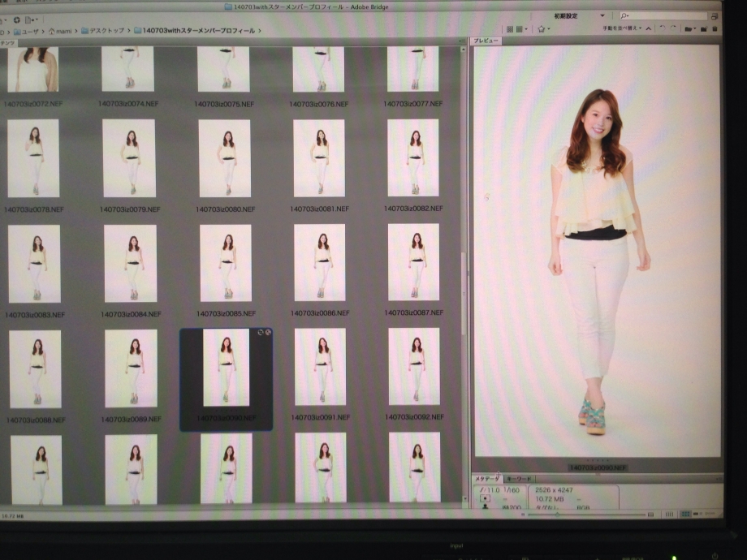747x560 pixels.
Task: Switch to the キーワード tab
Action: 519,479
